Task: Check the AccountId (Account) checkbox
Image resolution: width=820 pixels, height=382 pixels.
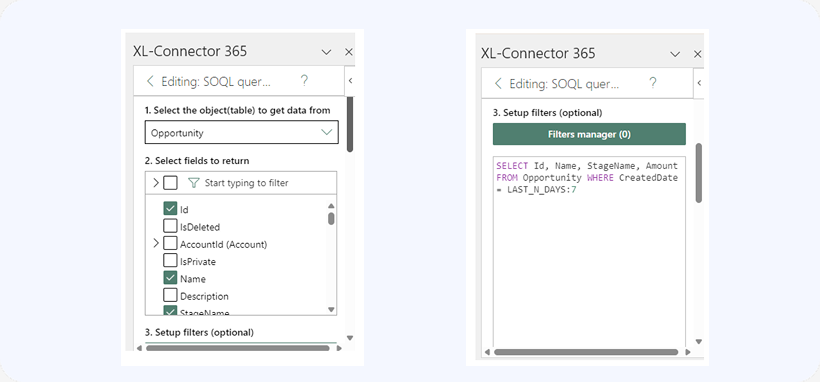Action: 170,243
